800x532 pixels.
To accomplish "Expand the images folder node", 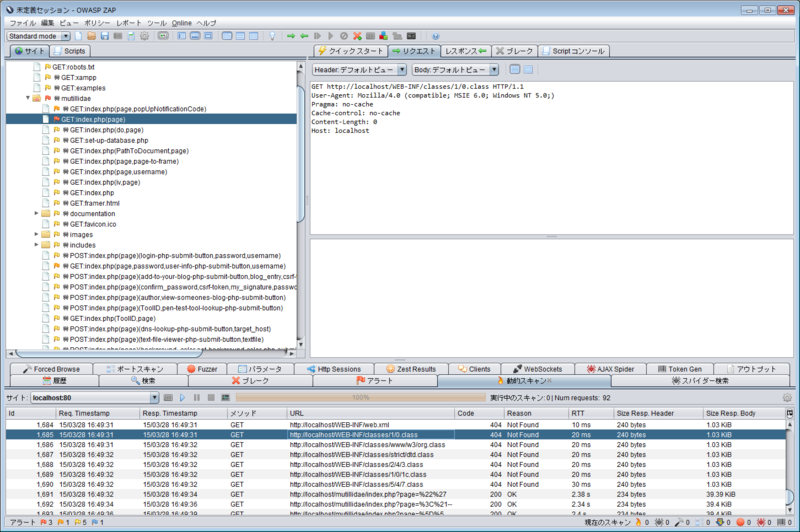I will [36, 234].
